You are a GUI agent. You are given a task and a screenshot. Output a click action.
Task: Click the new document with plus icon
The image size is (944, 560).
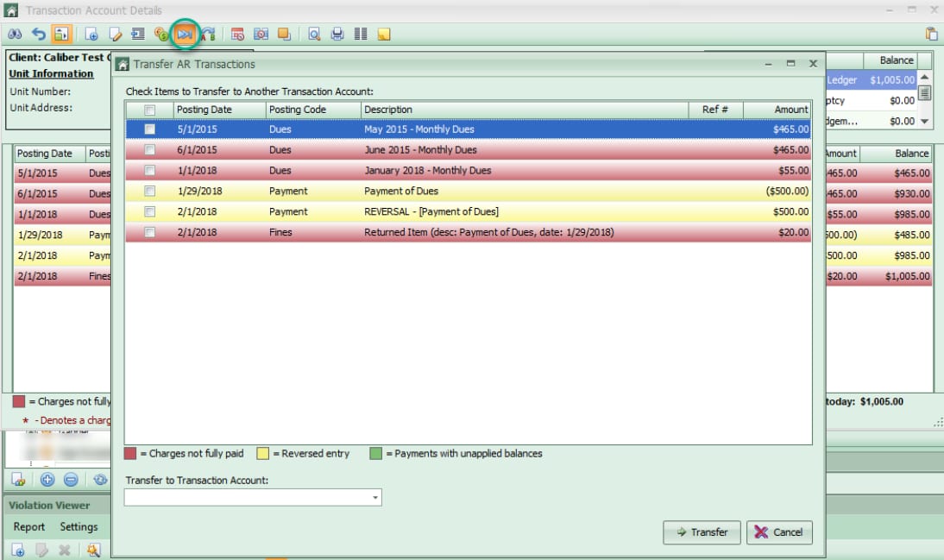click(x=91, y=35)
